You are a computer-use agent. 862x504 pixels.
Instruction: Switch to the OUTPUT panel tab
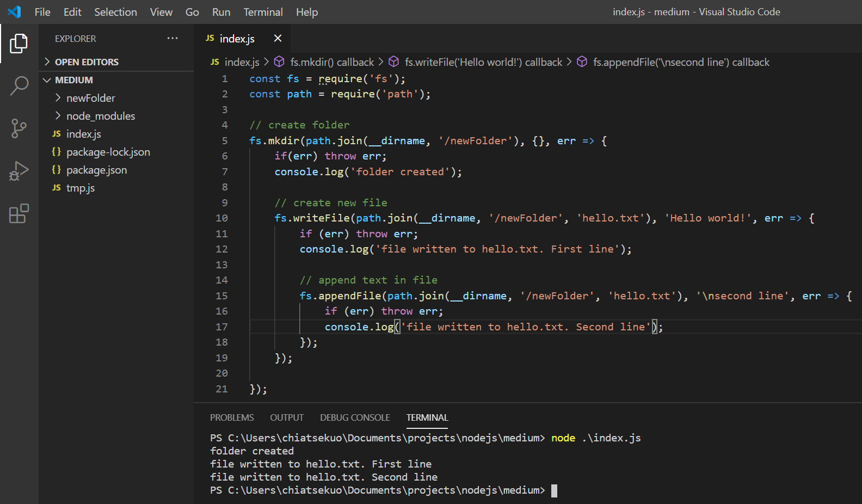click(287, 417)
